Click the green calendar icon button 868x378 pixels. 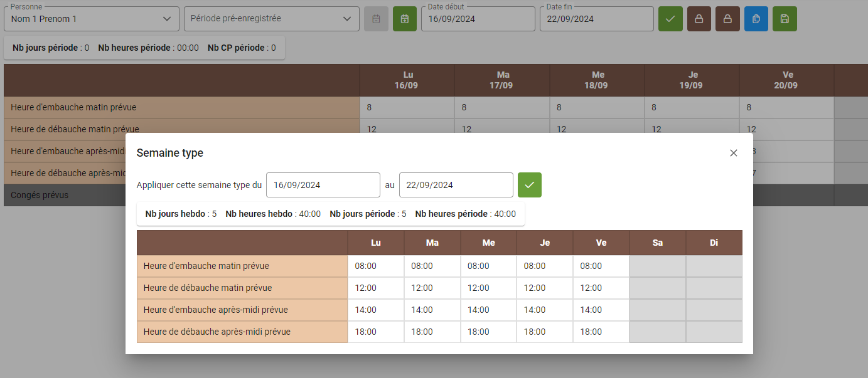coord(405,19)
